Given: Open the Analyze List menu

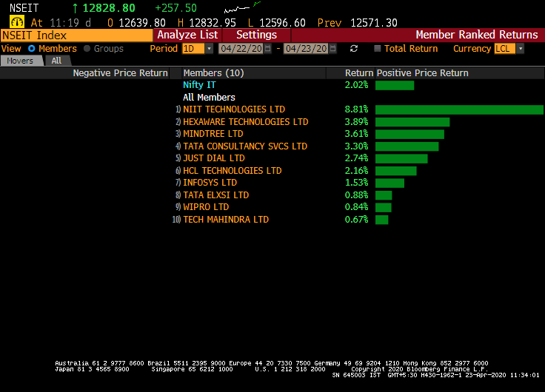Looking at the screenshot, I should pos(187,35).
